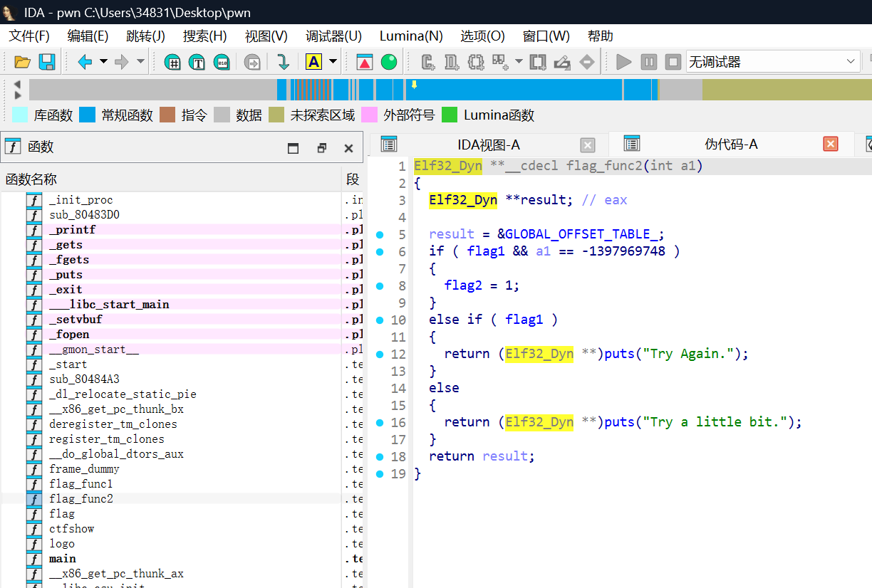Click the red triangle toolbar icon
Image resolution: width=872 pixels, height=588 pixels.
pyautogui.click(x=365, y=62)
